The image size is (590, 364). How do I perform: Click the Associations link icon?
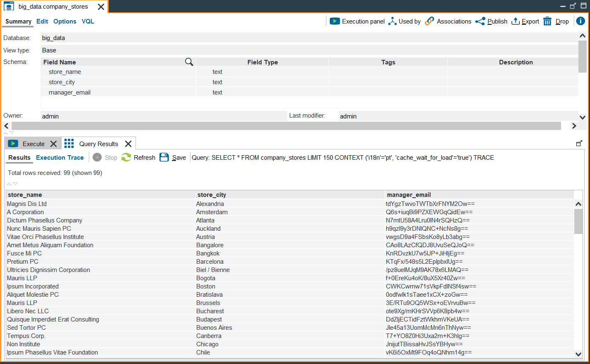430,21
